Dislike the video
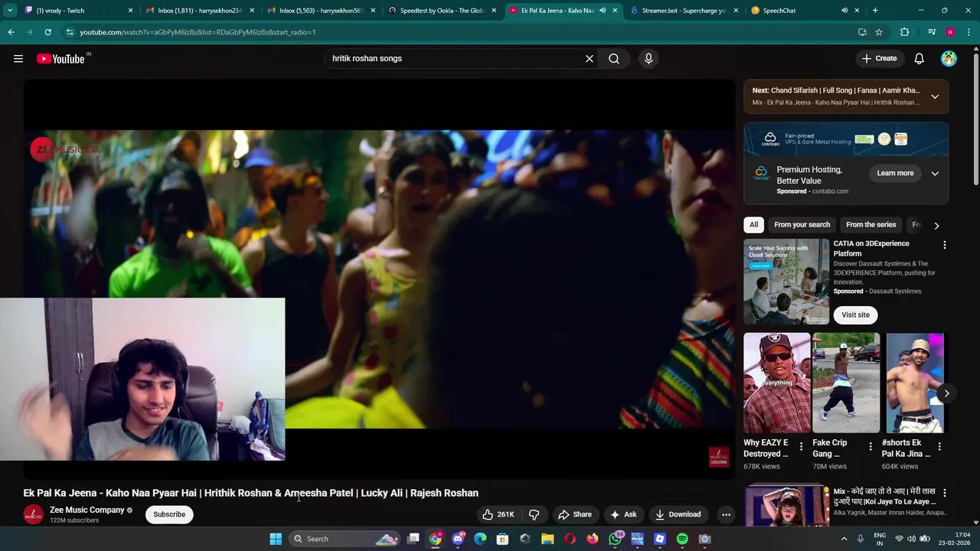The width and height of the screenshot is (980, 551). [534, 514]
